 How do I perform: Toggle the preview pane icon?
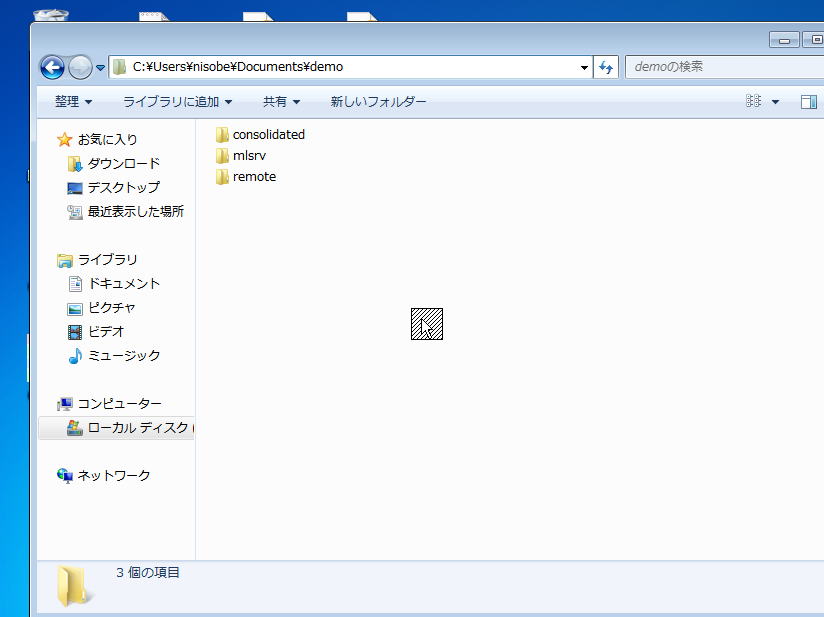pos(808,102)
